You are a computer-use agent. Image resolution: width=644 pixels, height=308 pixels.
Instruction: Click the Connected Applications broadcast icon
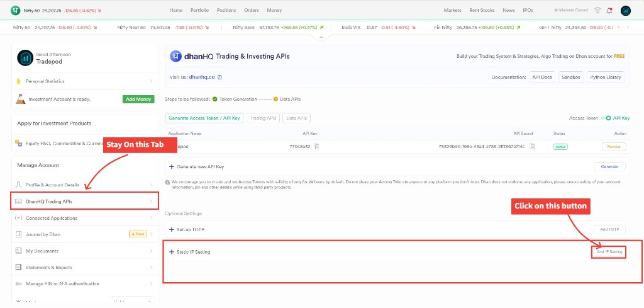[18, 218]
